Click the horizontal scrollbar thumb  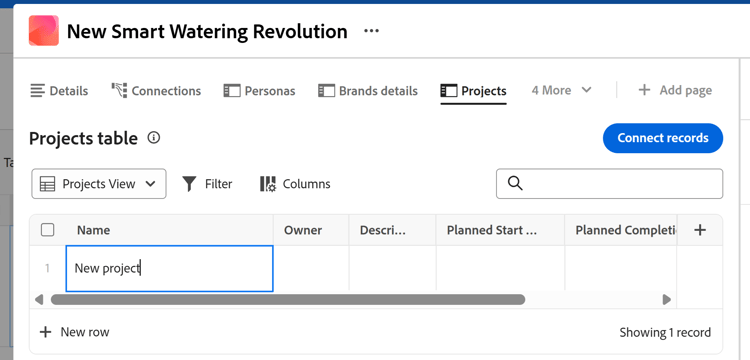[x=288, y=300]
